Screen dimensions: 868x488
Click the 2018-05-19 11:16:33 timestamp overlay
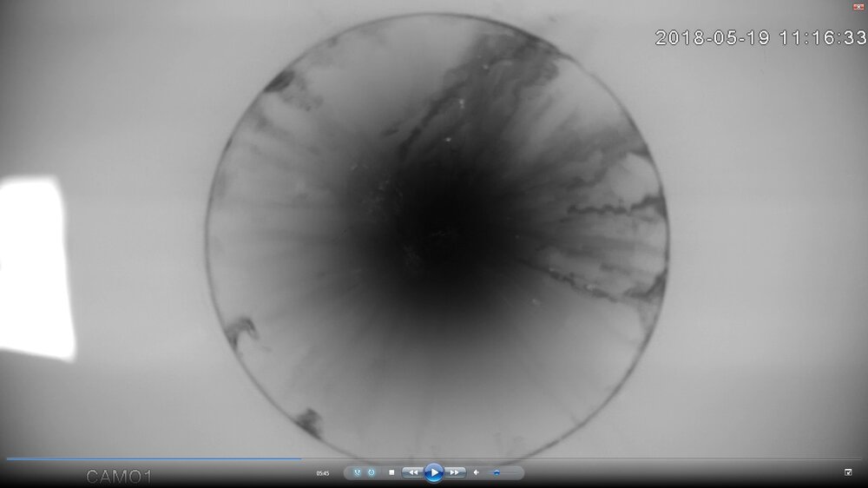(760, 37)
